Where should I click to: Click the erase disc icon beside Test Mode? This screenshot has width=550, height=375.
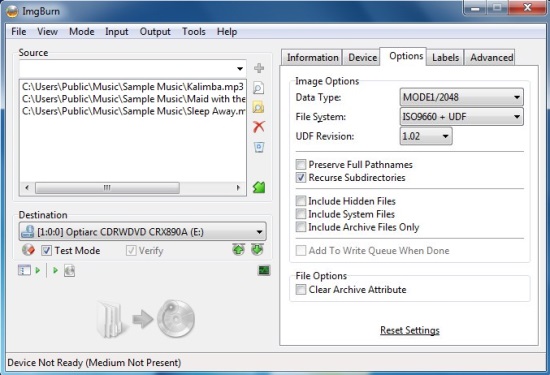pyautogui.click(x=28, y=250)
